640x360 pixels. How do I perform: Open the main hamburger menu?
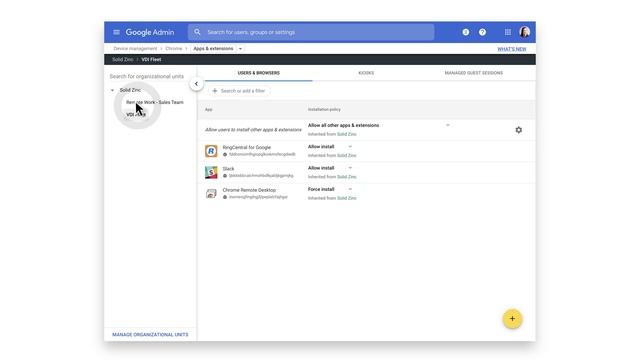[116, 32]
